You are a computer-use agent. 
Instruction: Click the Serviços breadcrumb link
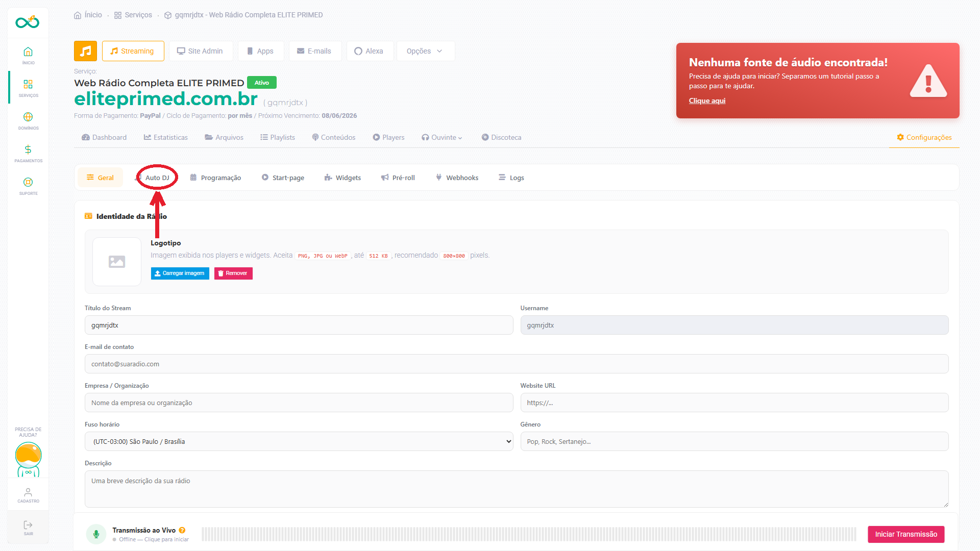(x=133, y=15)
